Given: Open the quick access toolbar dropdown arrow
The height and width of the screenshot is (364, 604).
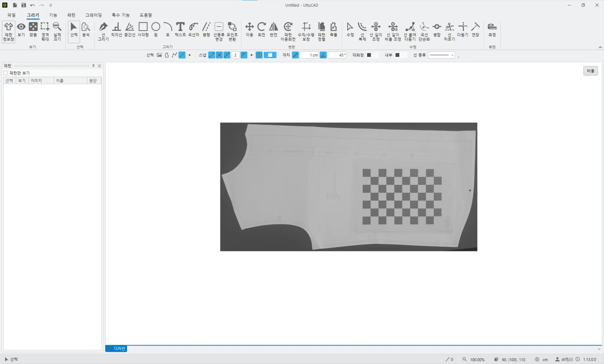Looking at the screenshot, I should tap(51, 5).
